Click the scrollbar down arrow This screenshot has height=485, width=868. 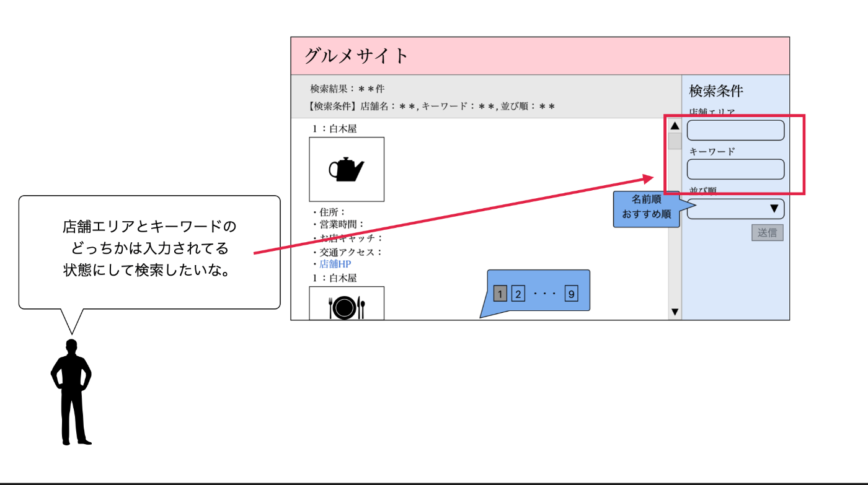point(673,312)
